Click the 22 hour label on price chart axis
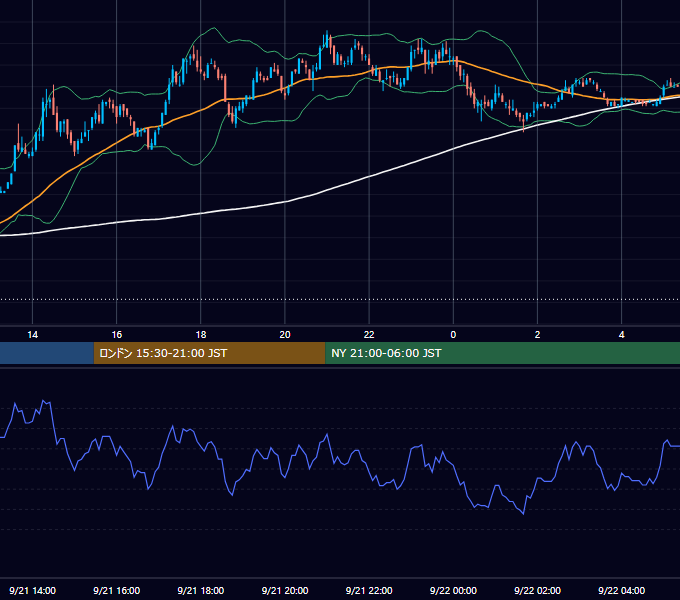This screenshot has width=680, height=600. tap(369, 335)
